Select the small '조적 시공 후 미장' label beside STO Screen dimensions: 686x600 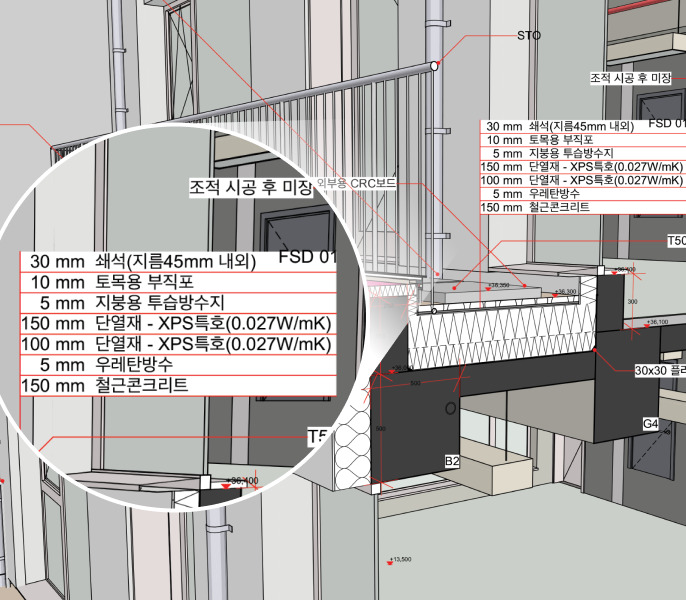point(630,78)
